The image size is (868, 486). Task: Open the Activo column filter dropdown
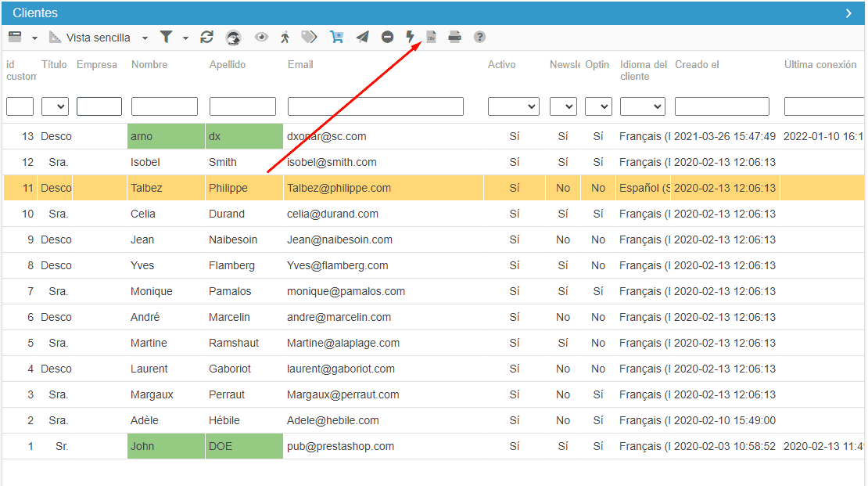(513, 106)
